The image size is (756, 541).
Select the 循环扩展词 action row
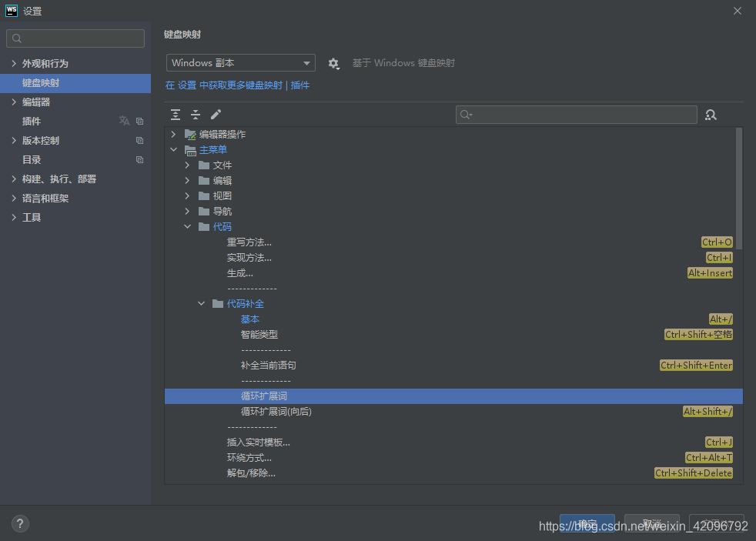[453, 396]
